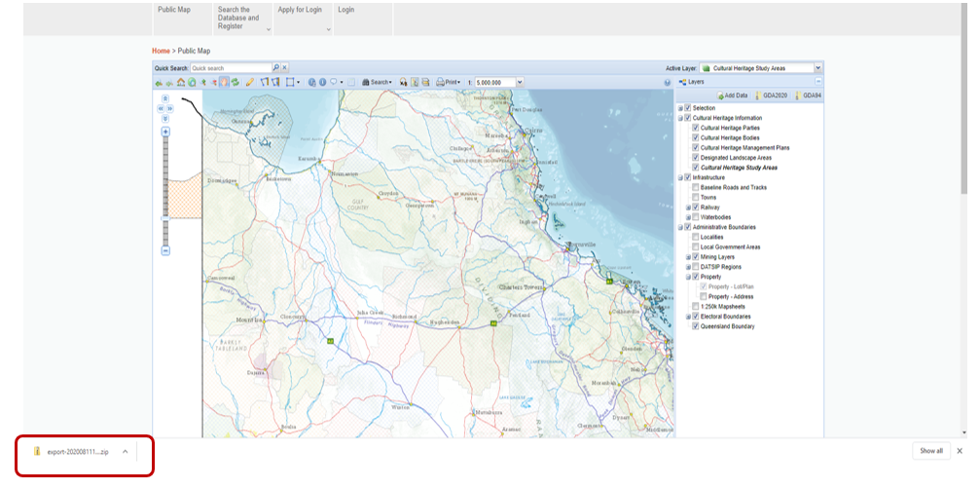Click the second measure flag icon

(275, 82)
